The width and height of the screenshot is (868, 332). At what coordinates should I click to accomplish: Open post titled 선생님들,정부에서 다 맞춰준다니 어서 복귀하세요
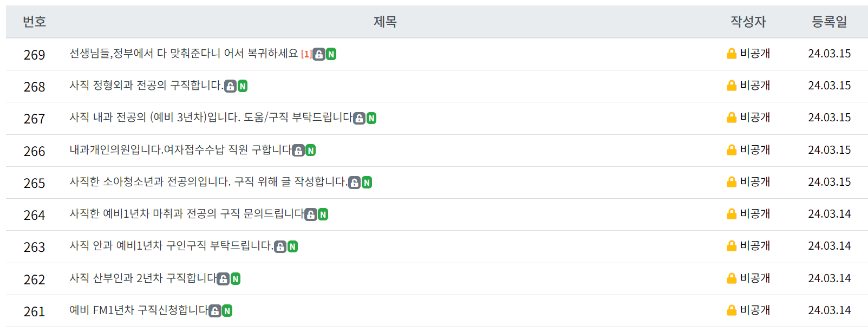click(184, 54)
